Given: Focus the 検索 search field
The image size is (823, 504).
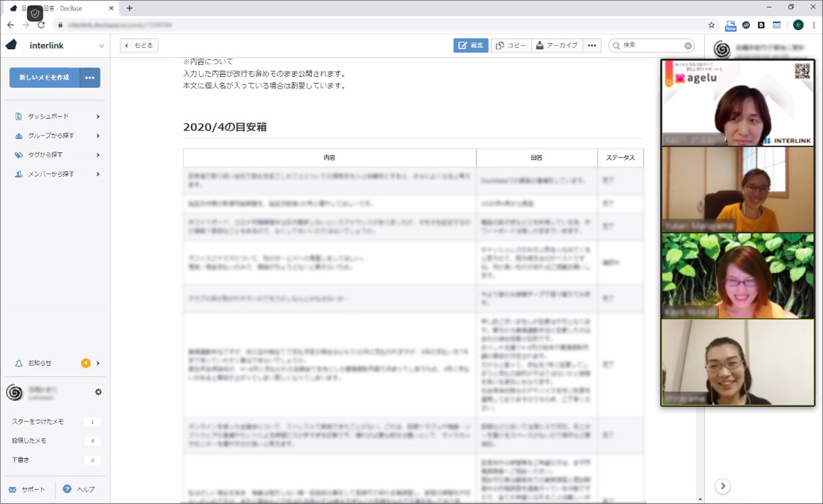Looking at the screenshot, I should (x=652, y=46).
